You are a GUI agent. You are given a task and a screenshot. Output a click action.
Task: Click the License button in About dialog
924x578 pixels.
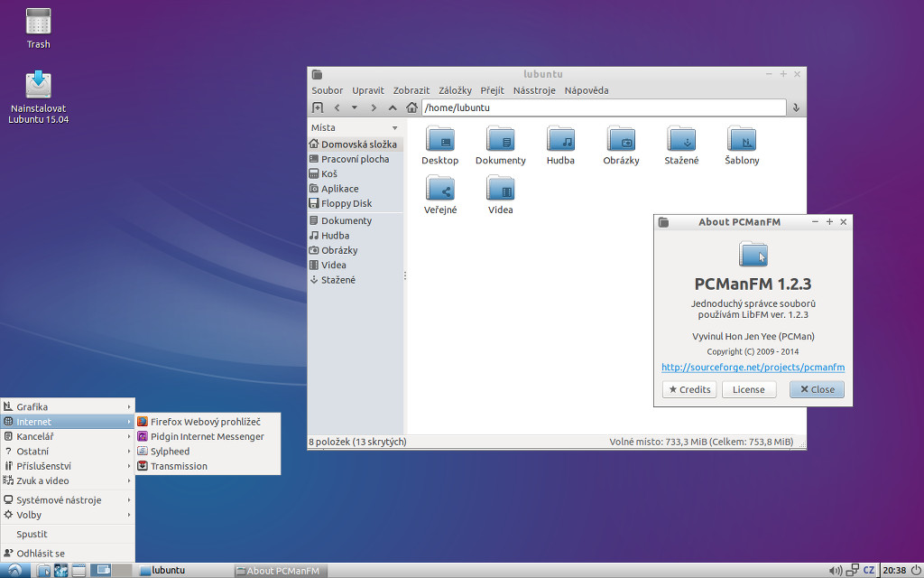click(748, 389)
